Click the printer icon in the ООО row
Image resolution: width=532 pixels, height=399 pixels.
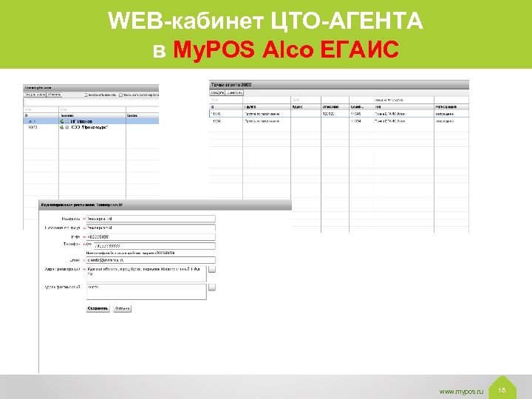[x=66, y=127]
